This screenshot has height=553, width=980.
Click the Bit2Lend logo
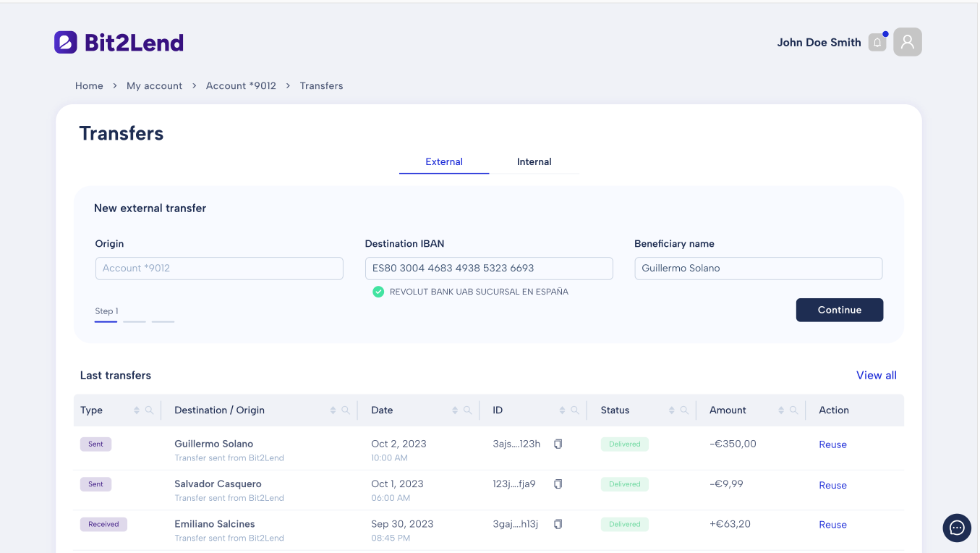(x=119, y=42)
